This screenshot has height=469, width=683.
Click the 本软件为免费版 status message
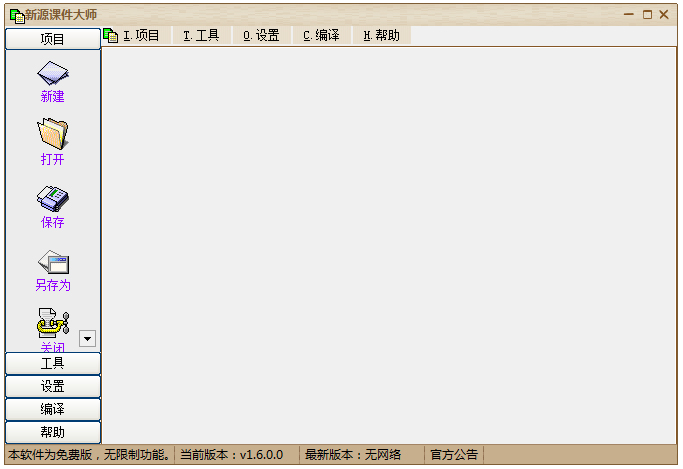pos(89,455)
